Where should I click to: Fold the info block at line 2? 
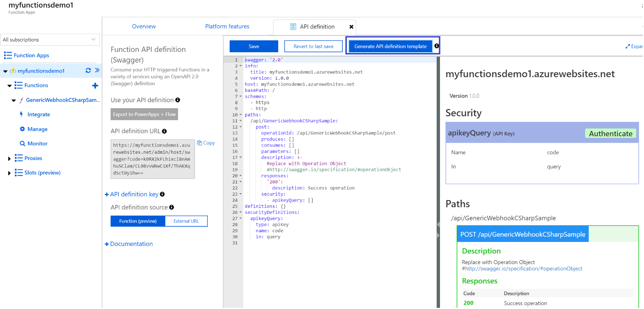pos(240,66)
